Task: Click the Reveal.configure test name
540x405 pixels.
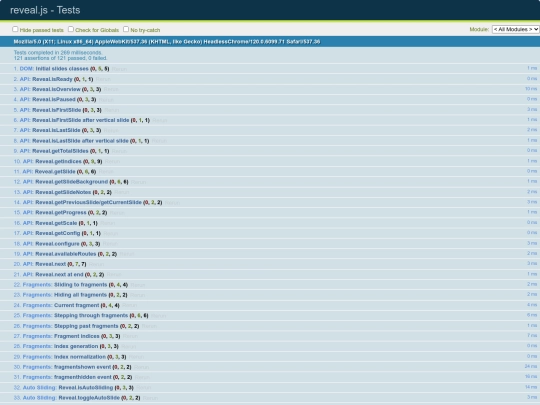Action: point(57,243)
